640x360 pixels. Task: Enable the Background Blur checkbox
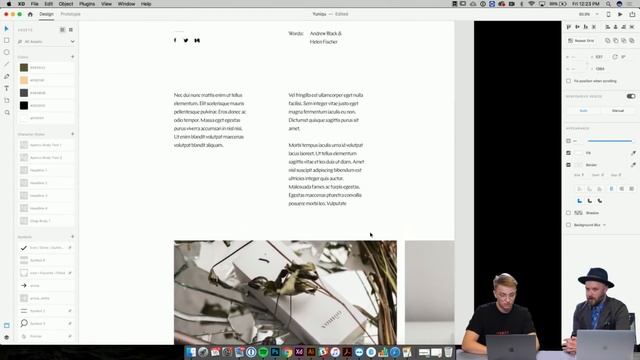coord(568,225)
